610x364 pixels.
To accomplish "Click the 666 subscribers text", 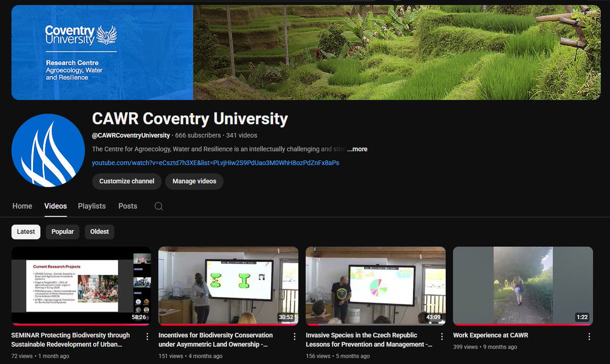I will tap(198, 136).
